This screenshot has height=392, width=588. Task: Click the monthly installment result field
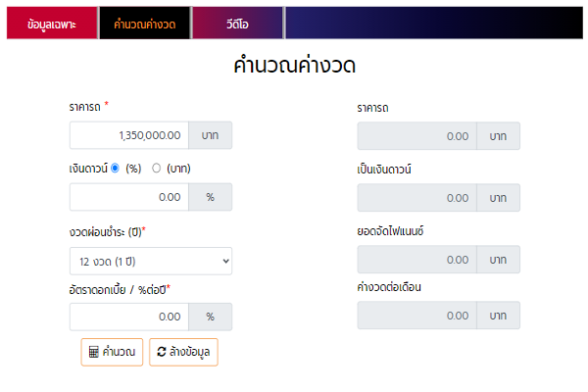pyautogui.click(x=416, y=316)
